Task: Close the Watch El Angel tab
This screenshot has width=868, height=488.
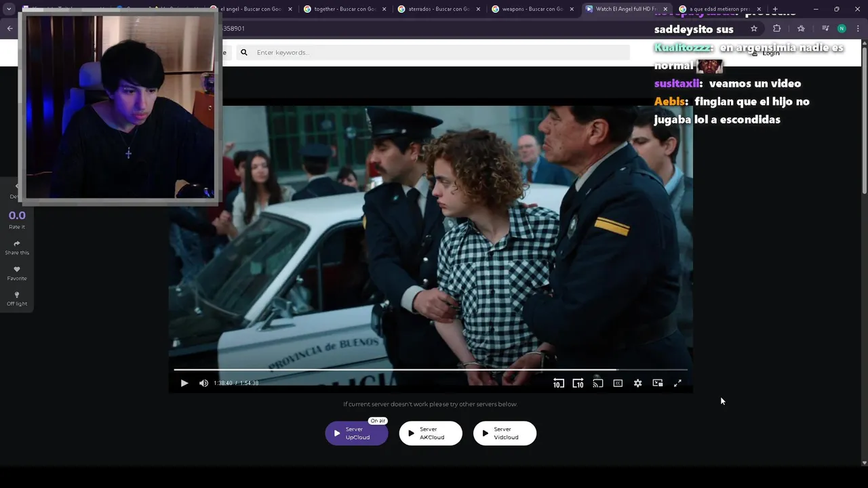Action: [665, 9]
